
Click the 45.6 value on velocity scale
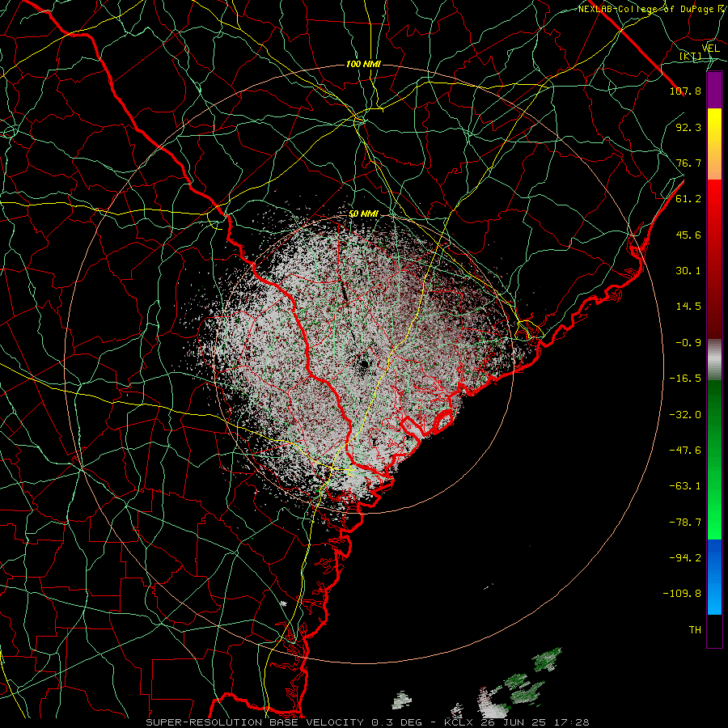(688, 235)
